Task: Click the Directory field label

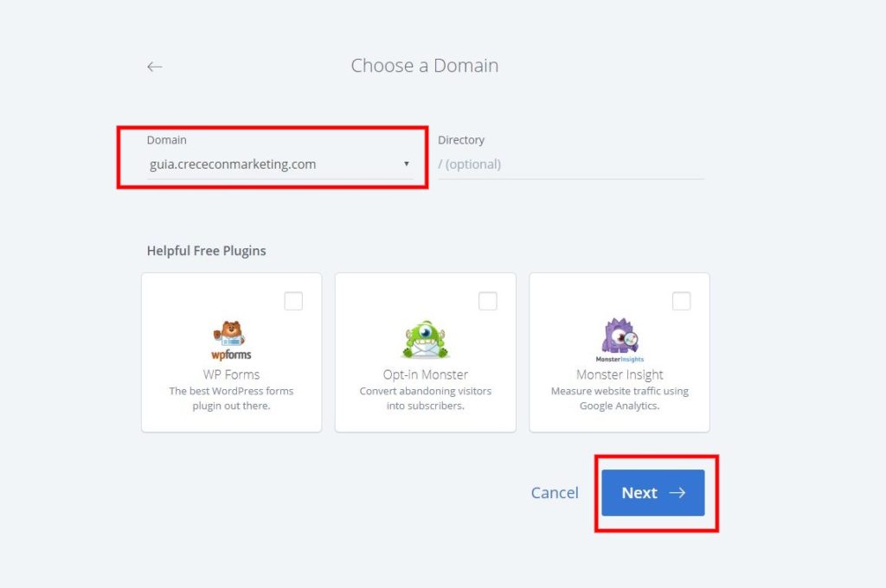Action: tap(461, 140)
